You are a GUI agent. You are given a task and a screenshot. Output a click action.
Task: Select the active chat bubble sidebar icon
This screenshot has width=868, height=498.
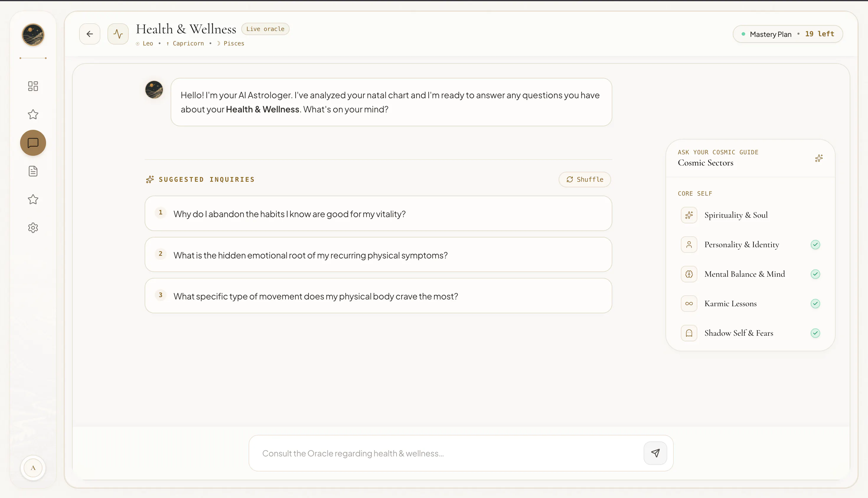(x=33, y=142)
